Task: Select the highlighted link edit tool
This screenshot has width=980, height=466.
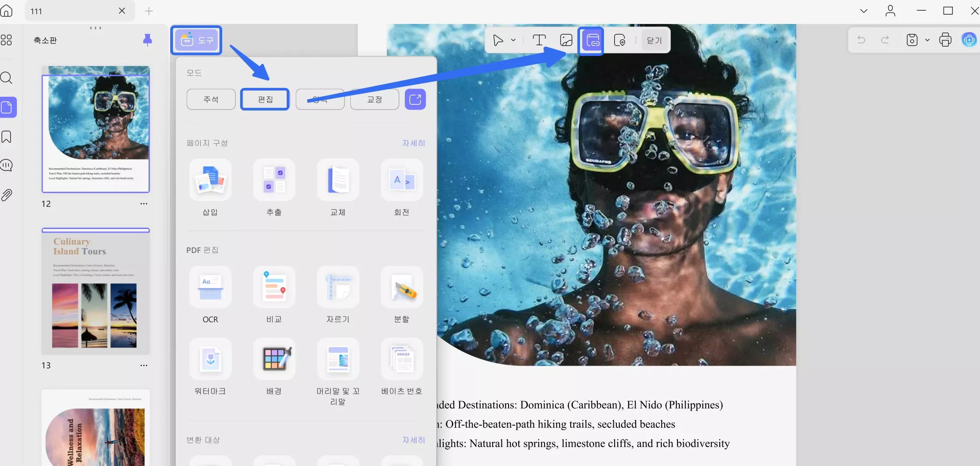Action: [593, 40]
